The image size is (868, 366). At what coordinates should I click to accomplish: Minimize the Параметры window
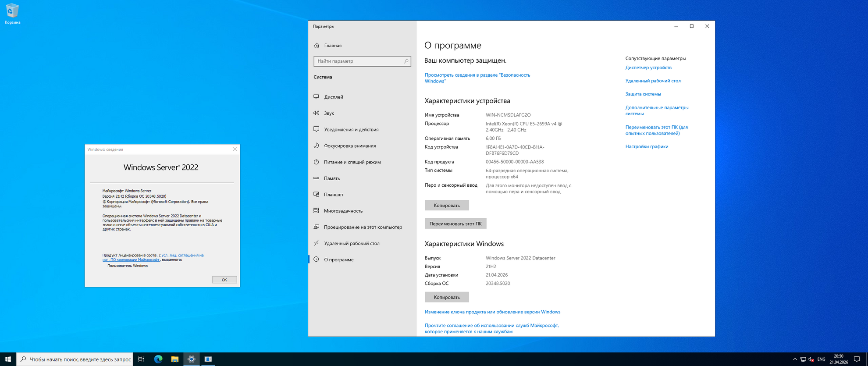point(676,26)
